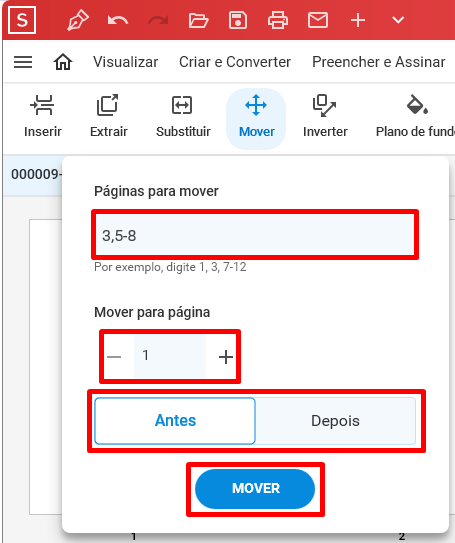The height and width of the screenshot is (543, 455).
Task: Go to home with the house icon
Action: [x=63, y=62]
